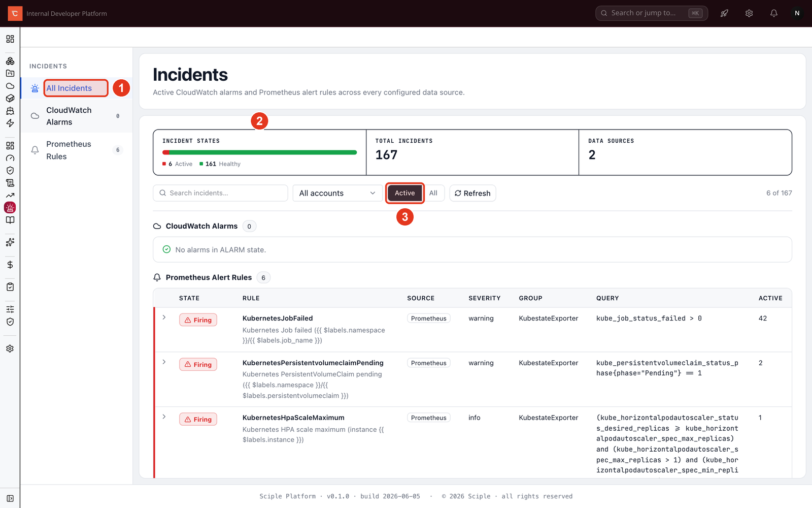Open the scroll document icon in the sidebar
812x508 pixels.
10,183
